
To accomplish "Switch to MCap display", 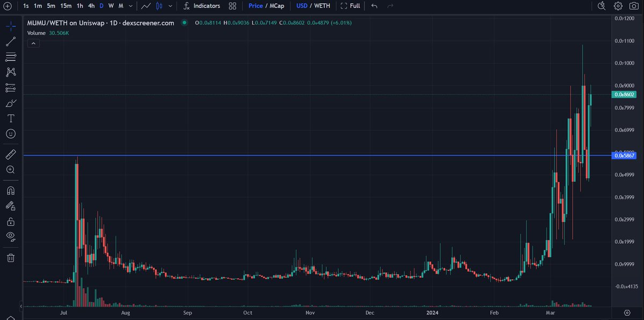I will coord(276,6).
